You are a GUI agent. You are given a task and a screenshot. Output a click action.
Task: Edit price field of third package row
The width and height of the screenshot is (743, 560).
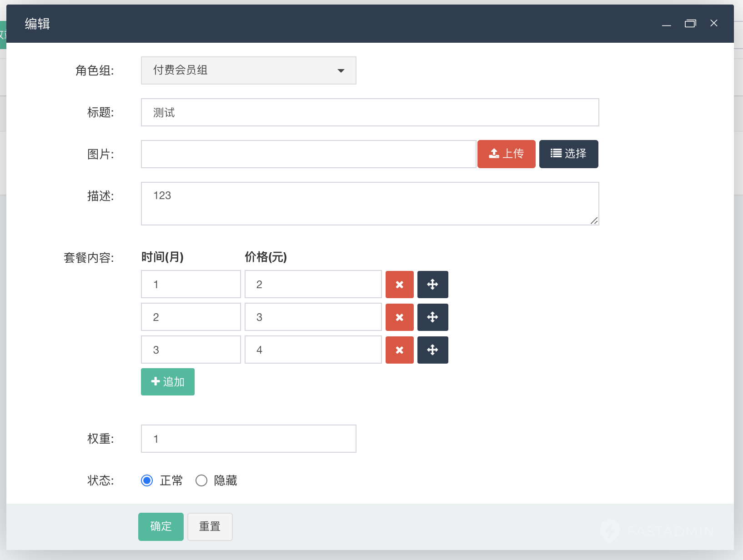(313, 350)
